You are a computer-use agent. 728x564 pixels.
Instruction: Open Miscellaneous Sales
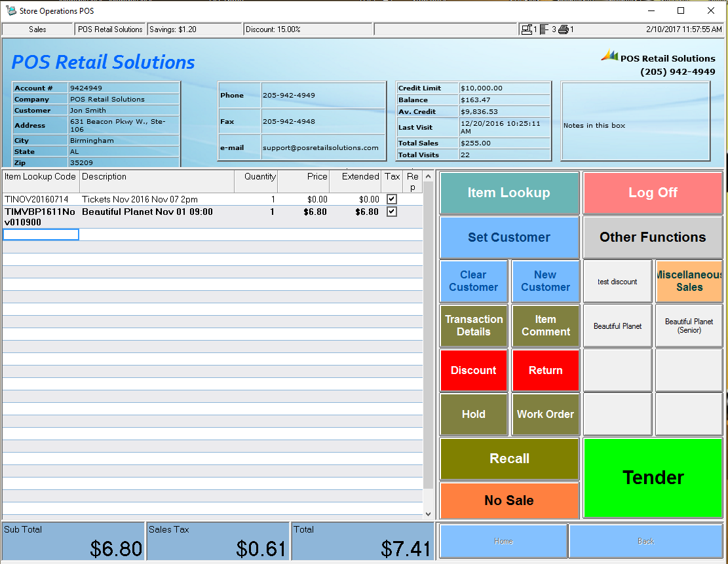(689, 281)
